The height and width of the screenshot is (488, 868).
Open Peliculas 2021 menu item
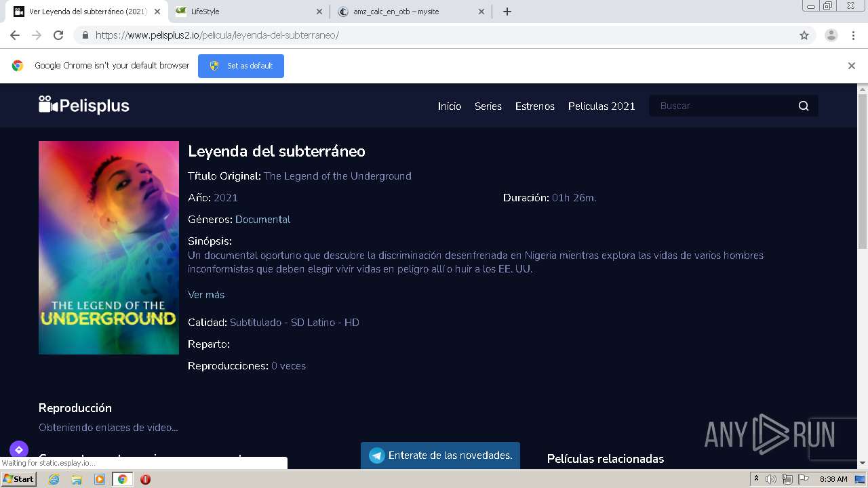pos(601,106)
